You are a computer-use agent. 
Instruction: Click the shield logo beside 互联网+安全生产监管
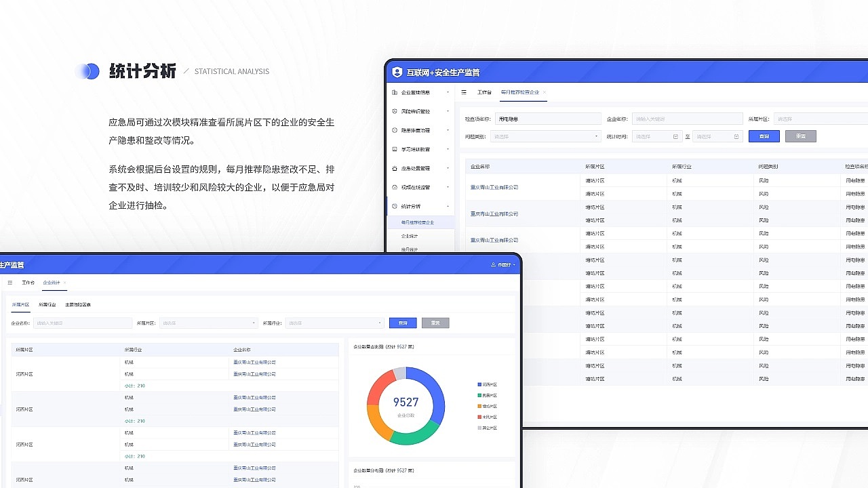click(x=397, y=72)
